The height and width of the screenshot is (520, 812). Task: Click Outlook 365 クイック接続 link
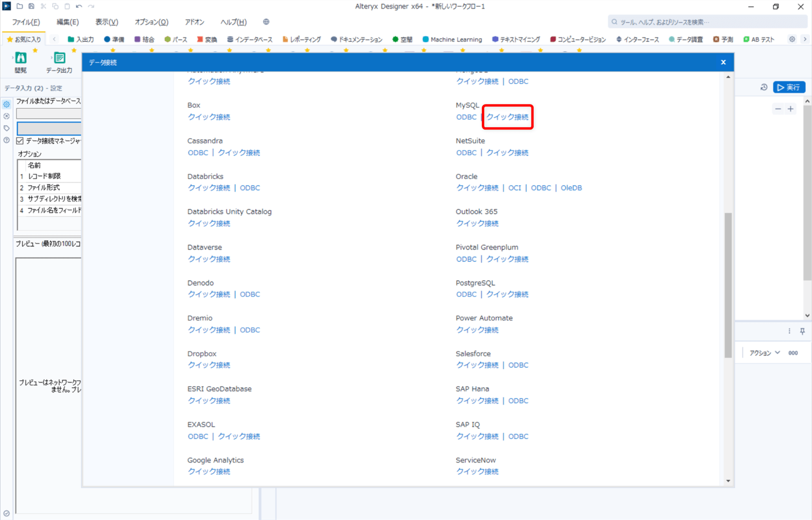click(477, 223)
